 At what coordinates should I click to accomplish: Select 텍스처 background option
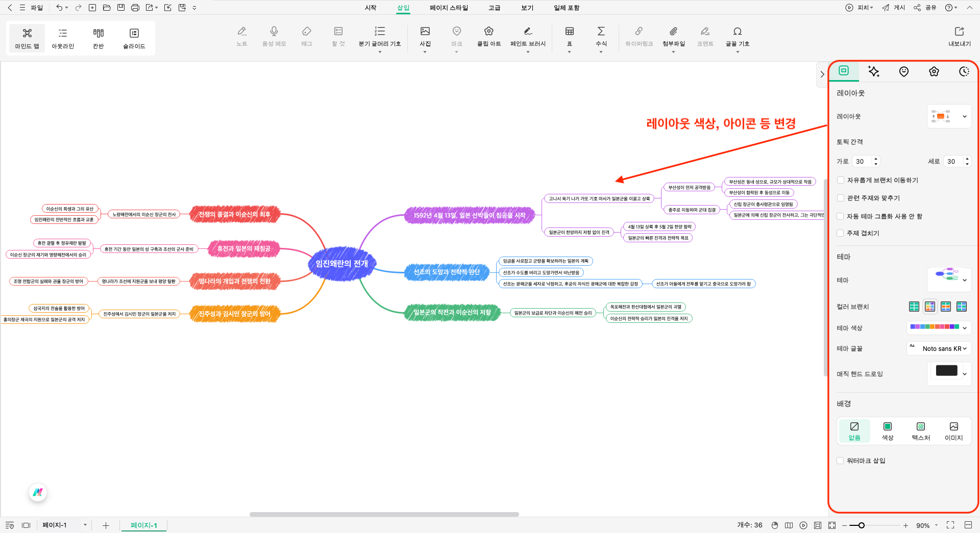[920, 431]
